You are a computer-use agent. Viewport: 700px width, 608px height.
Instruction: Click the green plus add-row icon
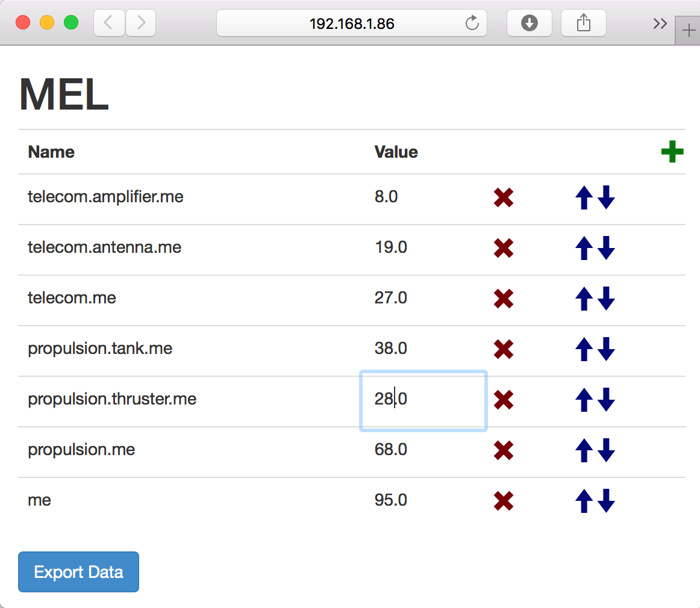click(x=672, y=152)
